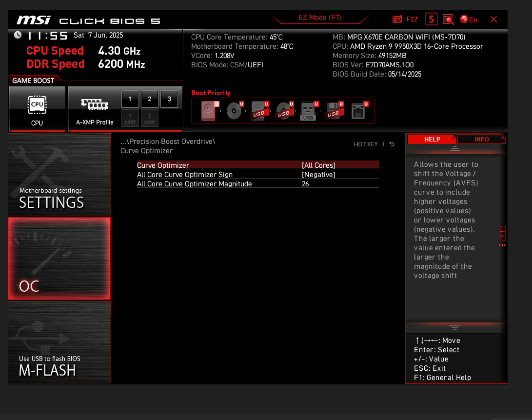Click the clock icon beside the time

18,35
